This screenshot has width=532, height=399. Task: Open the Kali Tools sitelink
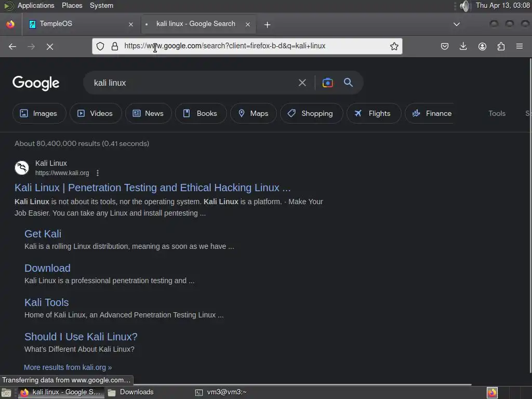(46, 302)
